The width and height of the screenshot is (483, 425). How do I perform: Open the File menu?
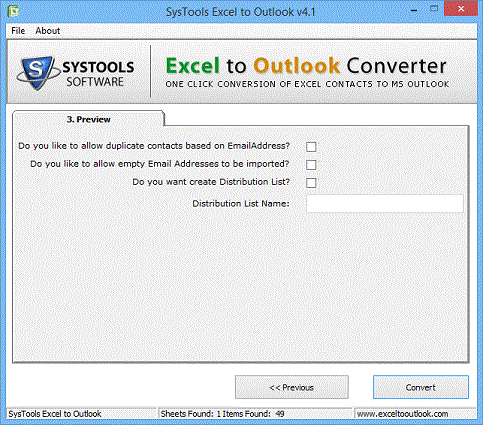point(18,31)
